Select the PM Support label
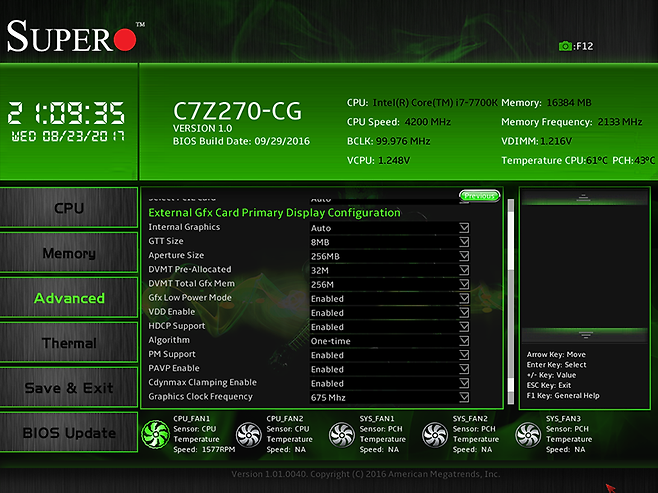Image resolution: width=658 pixels, height=493 pixels. tap(172, 354)
